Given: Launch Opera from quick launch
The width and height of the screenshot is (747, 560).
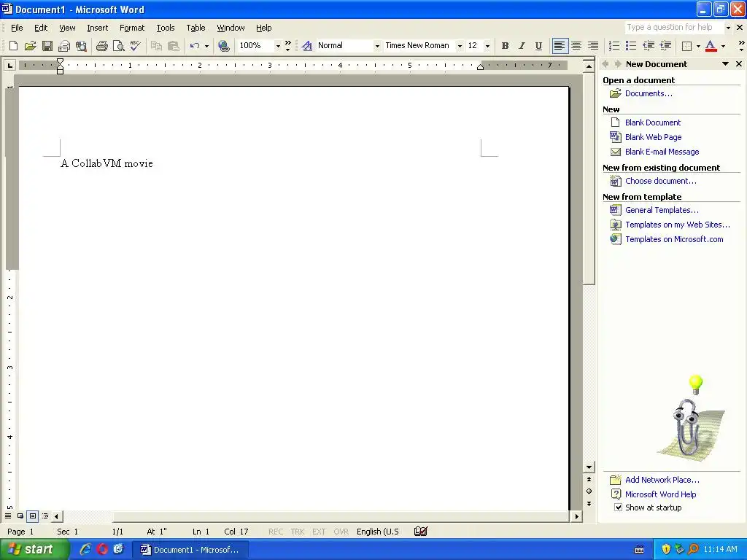Looking at the screenshot, I should [102, 550].
